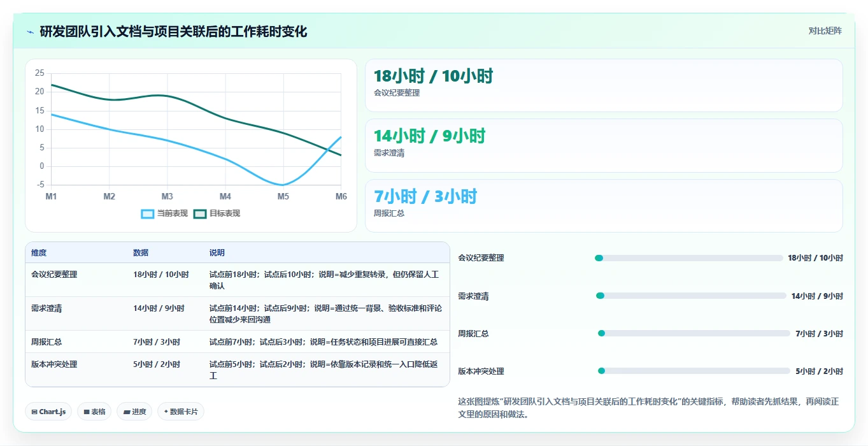Click the 数据 column header
The image size is (868, 446).
[x=141, y=253]
